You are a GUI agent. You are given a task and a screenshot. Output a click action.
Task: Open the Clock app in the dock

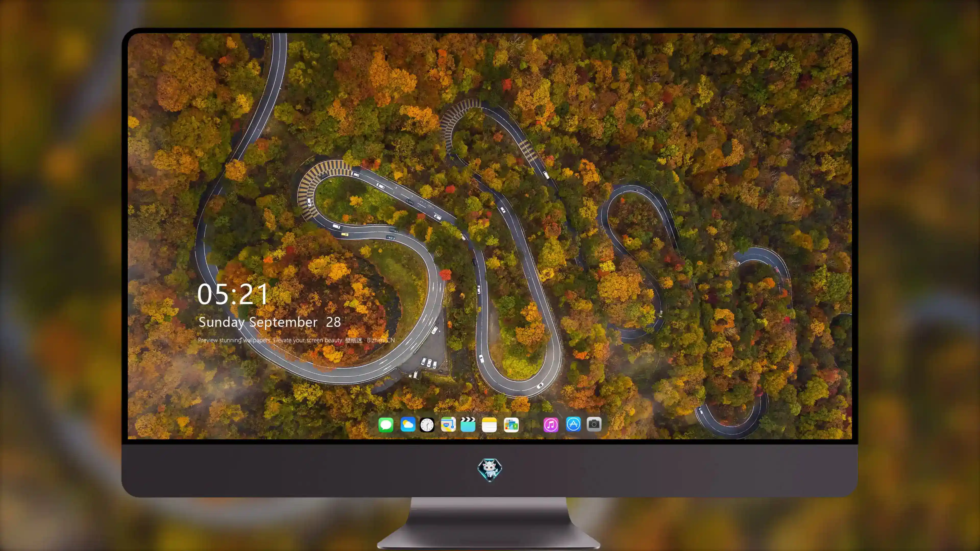click(427, 424)
